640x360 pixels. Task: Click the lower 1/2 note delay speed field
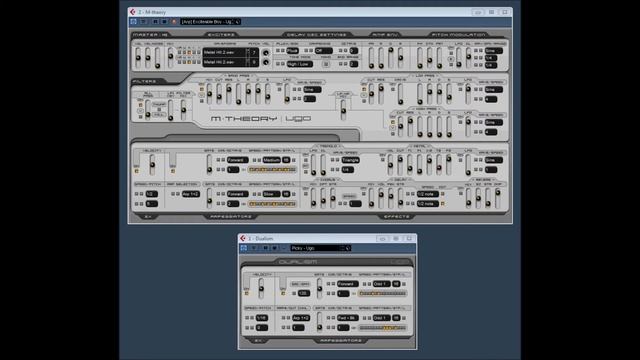[x=427, y=203]
